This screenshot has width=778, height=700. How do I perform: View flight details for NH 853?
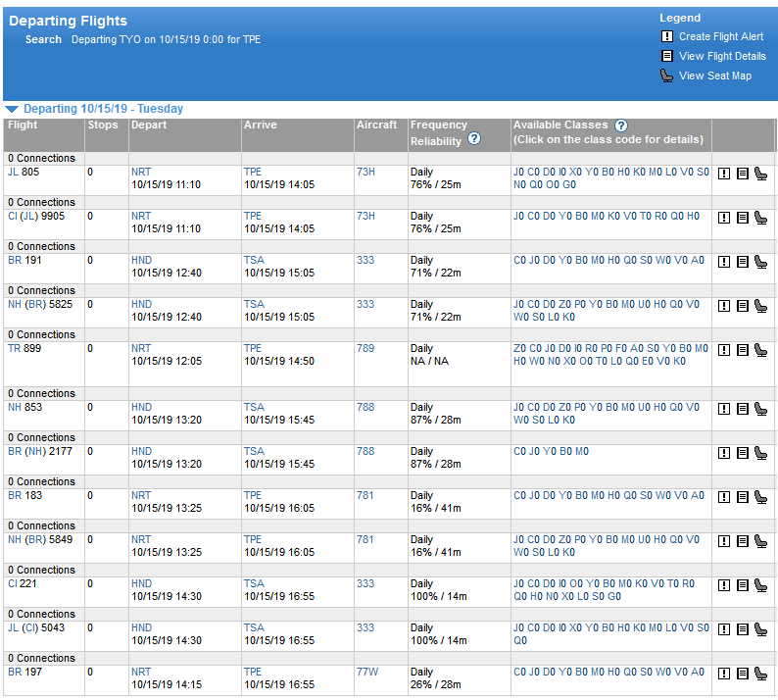pyautogui.click(x=743, y=409)
